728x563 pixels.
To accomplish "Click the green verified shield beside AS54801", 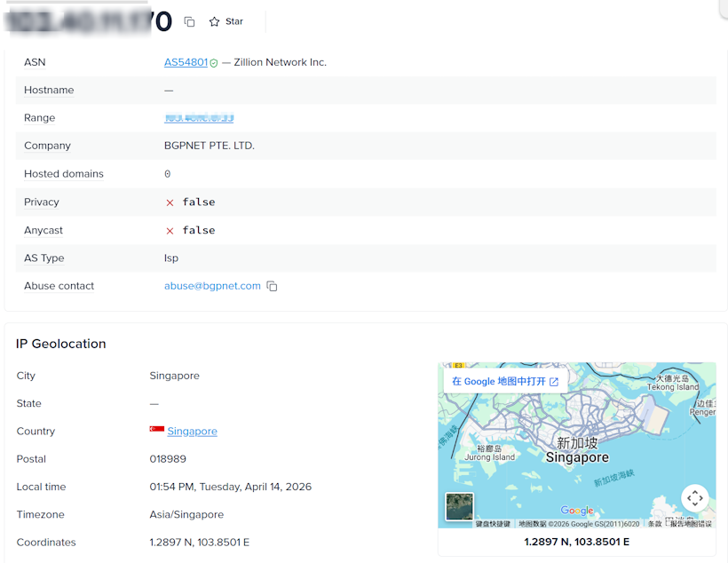I will point(214,63).
